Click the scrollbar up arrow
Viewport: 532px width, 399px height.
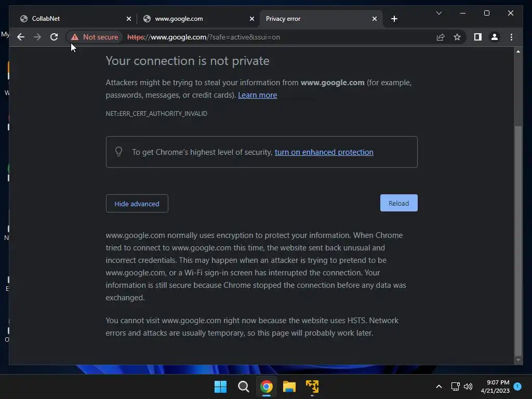pyautogui.click(x=518, y=51)
